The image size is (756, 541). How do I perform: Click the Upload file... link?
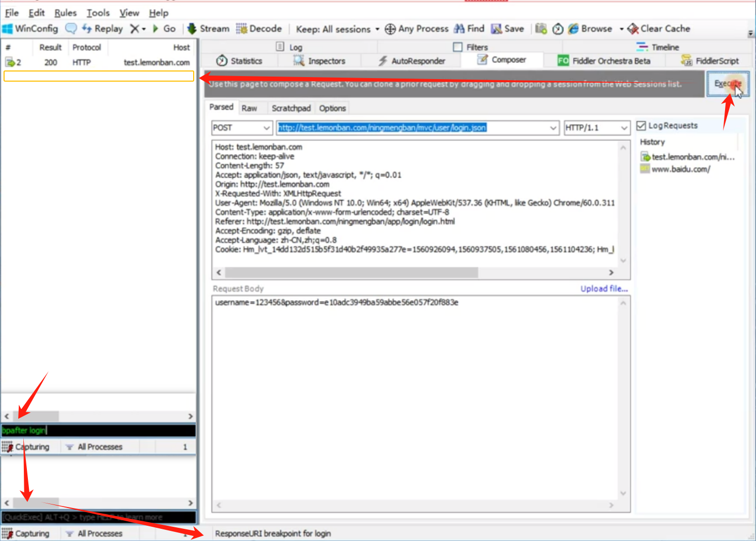click(604, 288)
